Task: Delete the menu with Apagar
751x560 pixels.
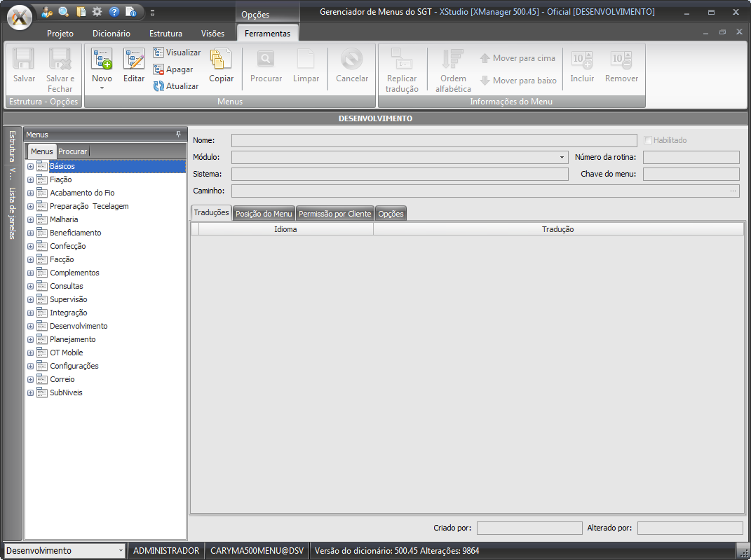Action: point(173,69)
